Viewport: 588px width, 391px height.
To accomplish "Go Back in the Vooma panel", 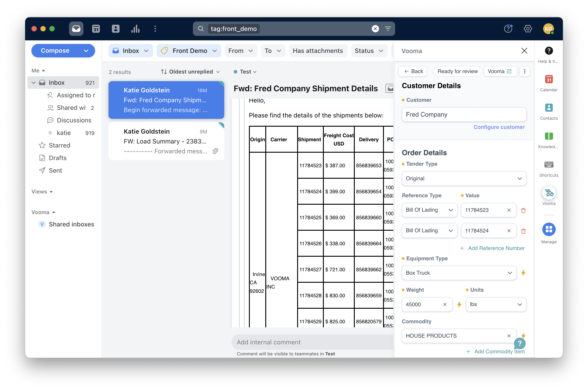I will coord(413,71).
